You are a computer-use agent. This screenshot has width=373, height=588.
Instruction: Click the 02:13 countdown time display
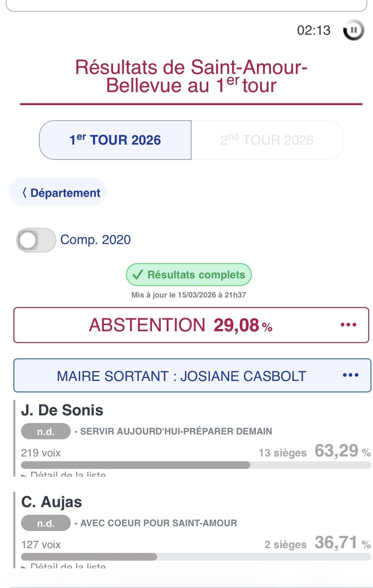point(314,30)
